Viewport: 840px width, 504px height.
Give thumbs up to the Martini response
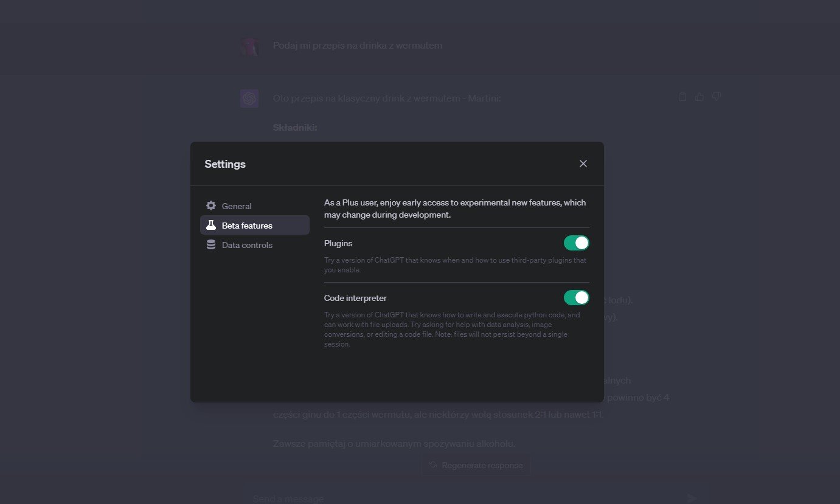tap(699, 97)
